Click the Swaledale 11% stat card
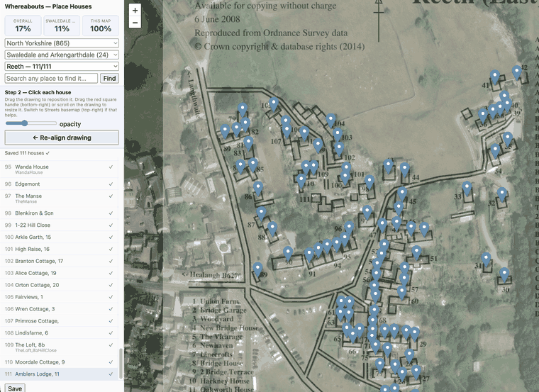Screen dimensions: 539x392 (62, 26)
